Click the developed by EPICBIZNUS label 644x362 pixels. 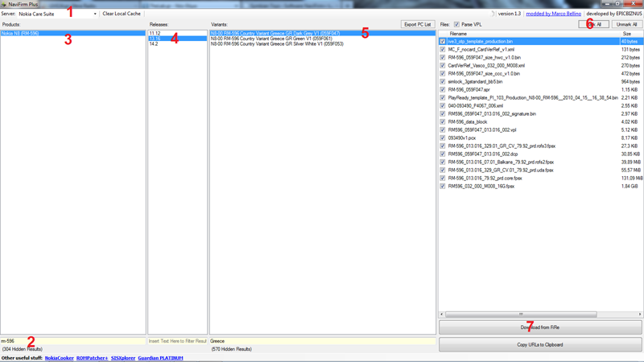(614, 14)
